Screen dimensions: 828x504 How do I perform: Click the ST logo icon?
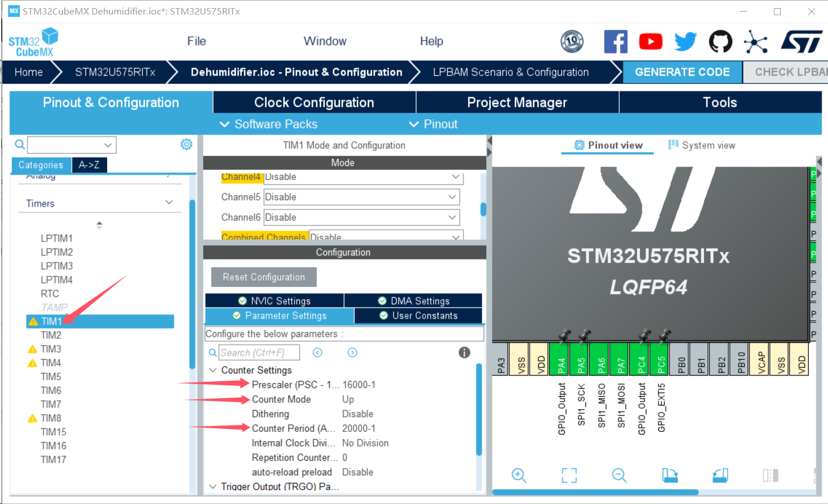[x=802, y=42]
